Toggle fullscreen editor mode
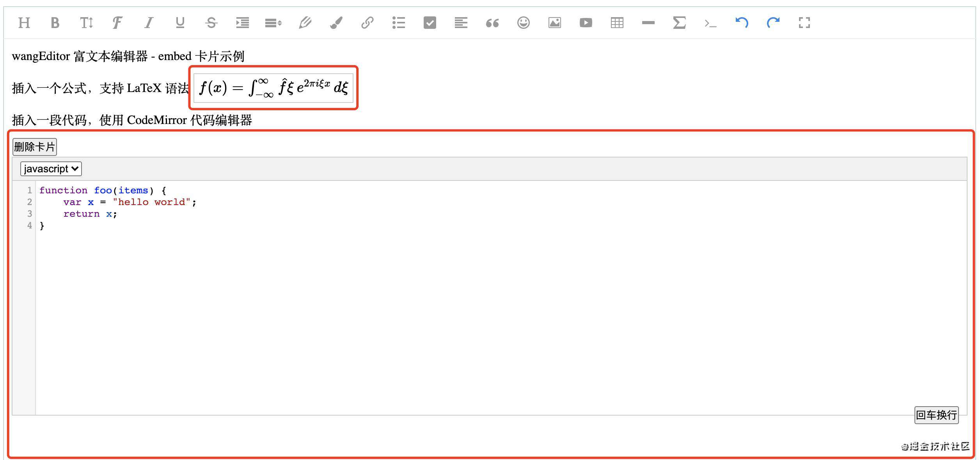The image size is (980, 460). (804, 23)
